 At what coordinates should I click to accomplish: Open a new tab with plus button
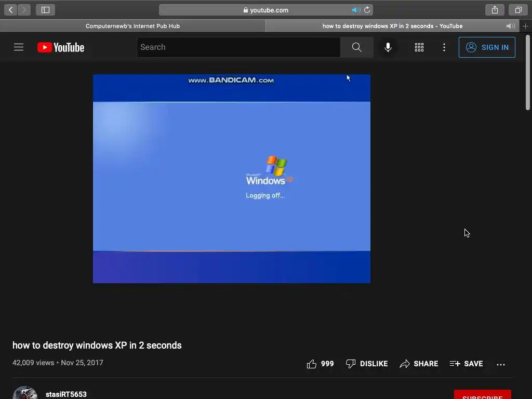(x=526, y=26)
